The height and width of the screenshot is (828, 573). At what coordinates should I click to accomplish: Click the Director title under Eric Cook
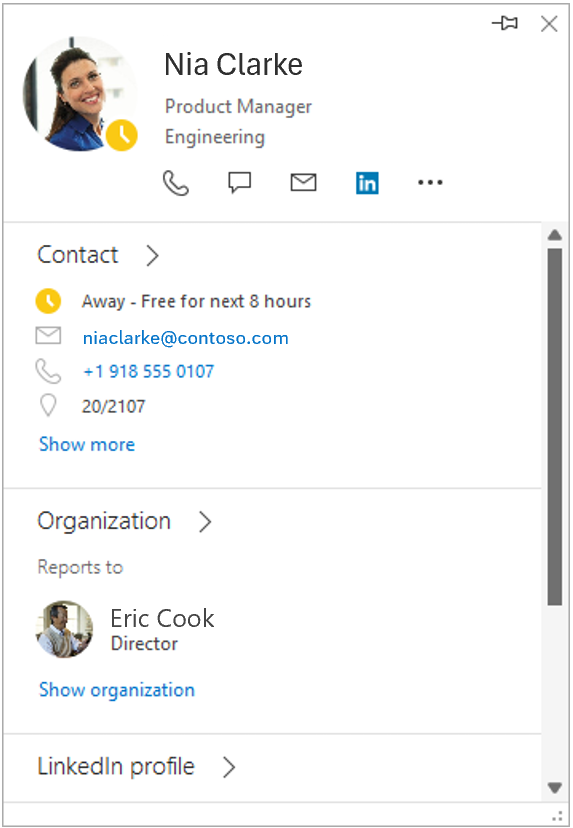[144, 644]
